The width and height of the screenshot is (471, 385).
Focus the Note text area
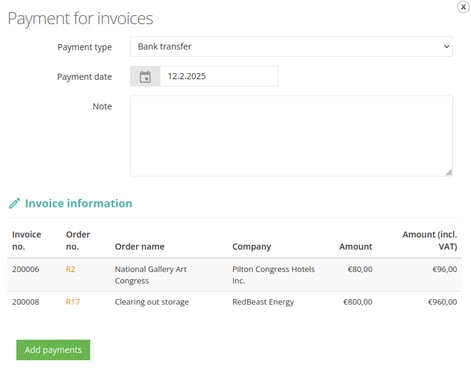[291, 136]
